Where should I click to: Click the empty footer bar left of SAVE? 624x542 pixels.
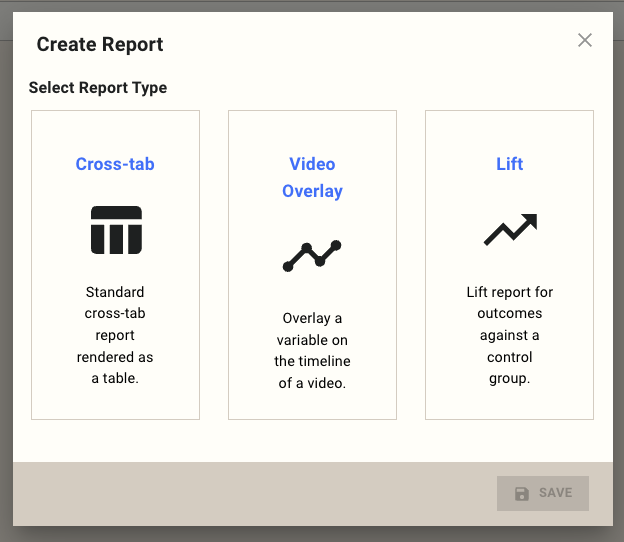[250, 493]
